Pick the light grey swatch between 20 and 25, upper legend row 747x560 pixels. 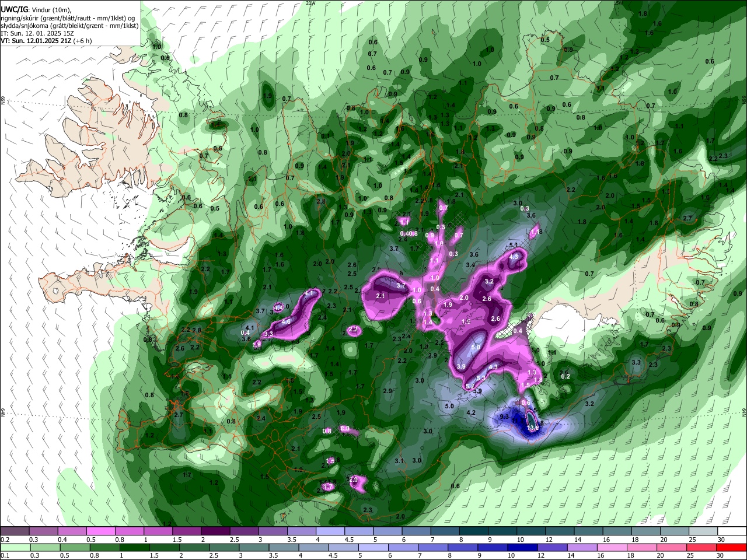pos(675,531)
